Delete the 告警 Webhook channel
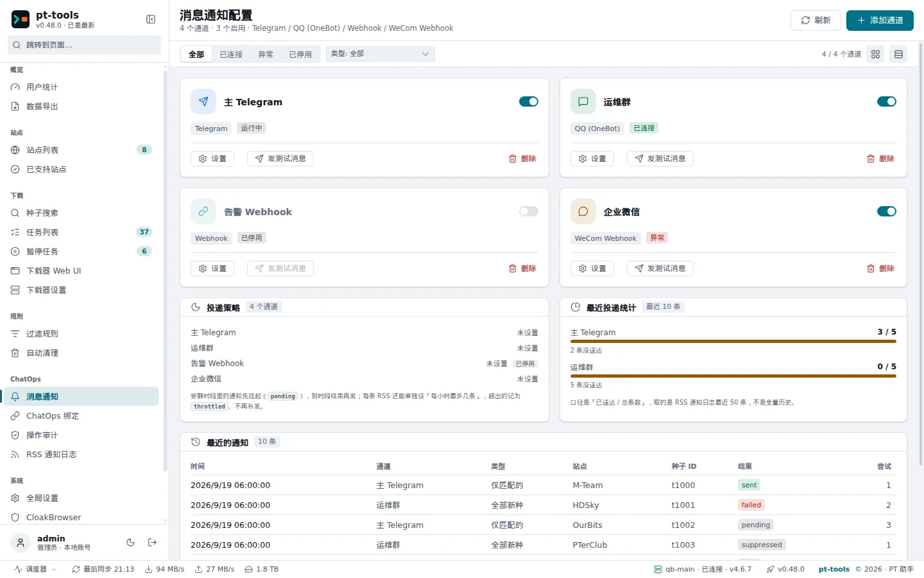The width and height of the screenshot is (924, 578). point(522,268)
